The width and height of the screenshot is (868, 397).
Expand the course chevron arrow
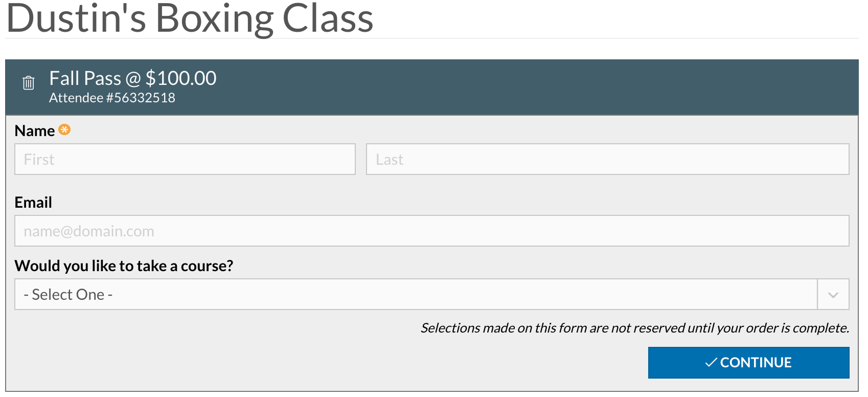click(x=833, y=295)
